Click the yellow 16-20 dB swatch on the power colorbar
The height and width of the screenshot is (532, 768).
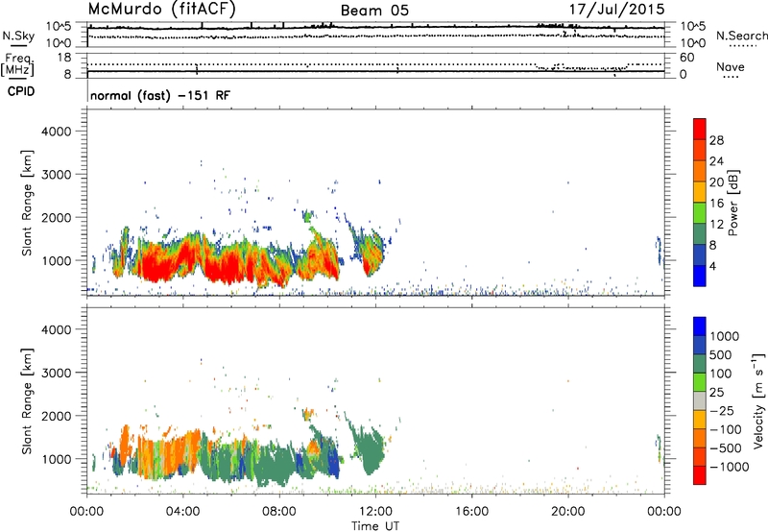click(700, 192)
